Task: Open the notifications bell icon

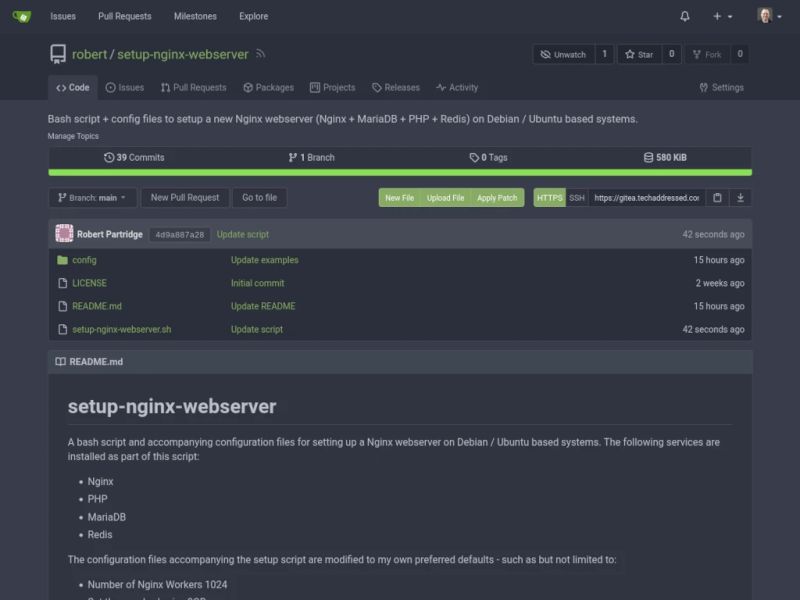Action: coord(684,16)
